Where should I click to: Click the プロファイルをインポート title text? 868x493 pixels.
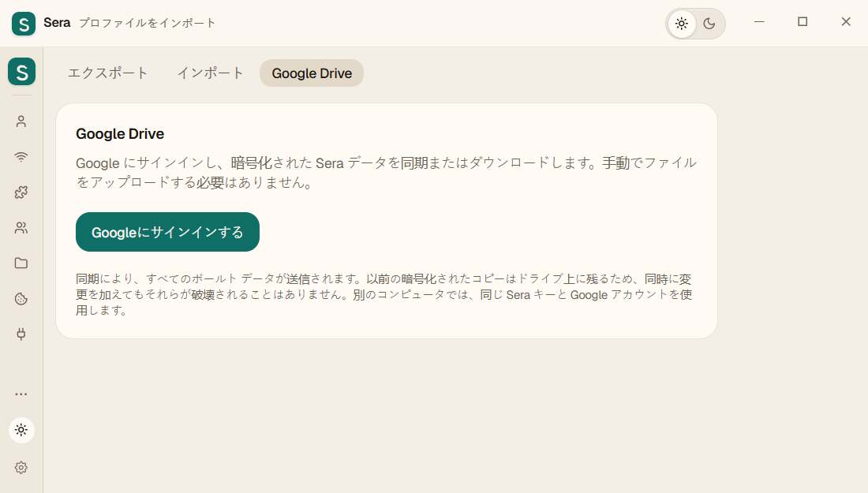coord(148,23)
